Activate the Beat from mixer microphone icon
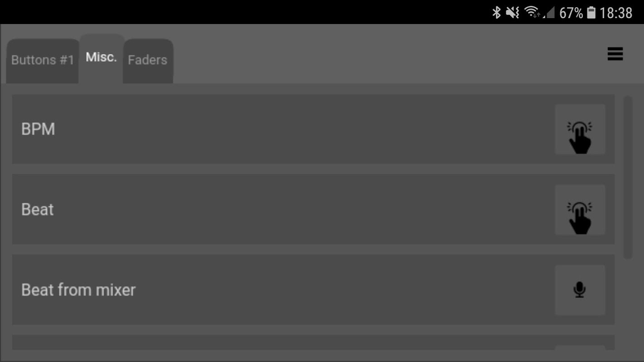Image resolution: width=644 pixels, height=362 pixels. (580, 290)
